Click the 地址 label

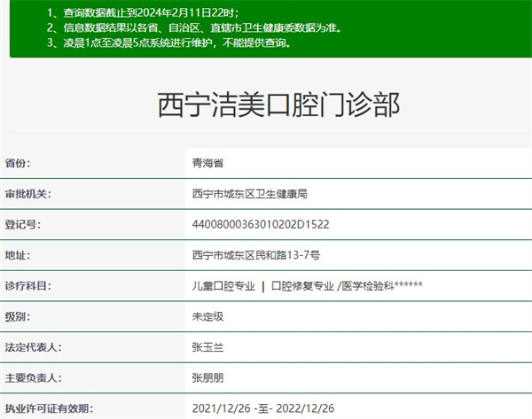[x=18, y=255]
